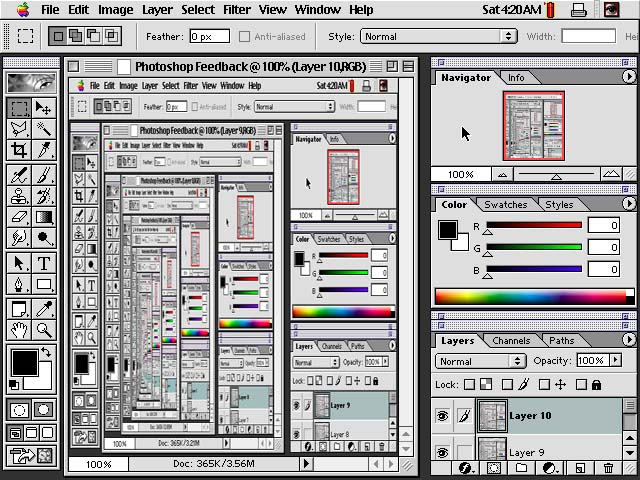Open the Apple menu

23,9
